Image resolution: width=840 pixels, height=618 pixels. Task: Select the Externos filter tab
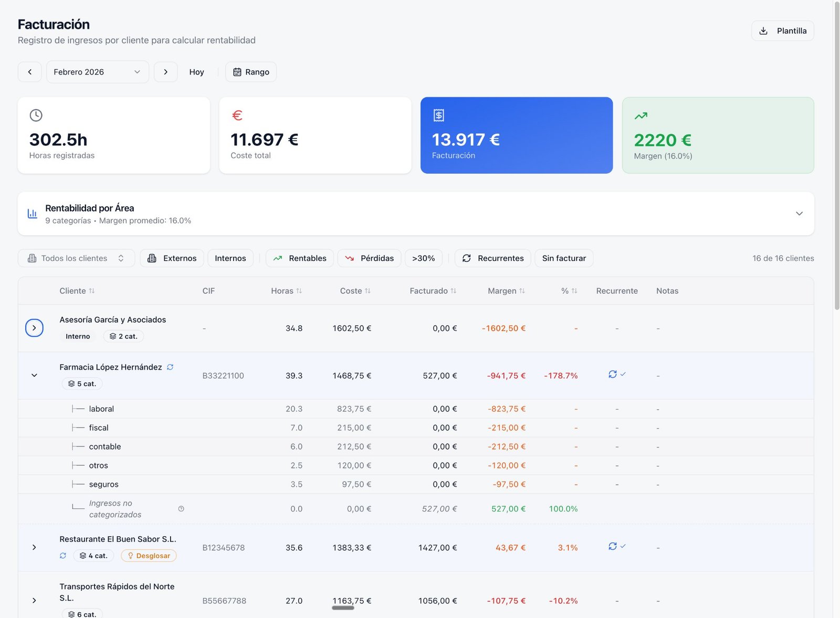[x=172, y=258]
